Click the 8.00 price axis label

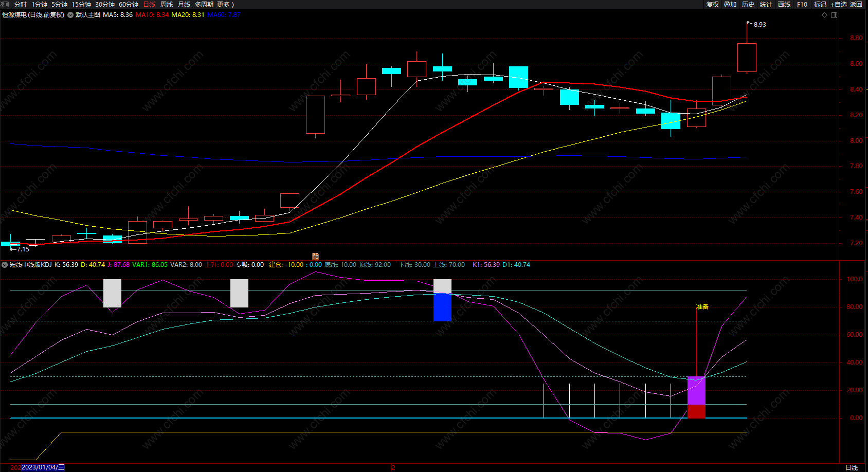(856, 141)
